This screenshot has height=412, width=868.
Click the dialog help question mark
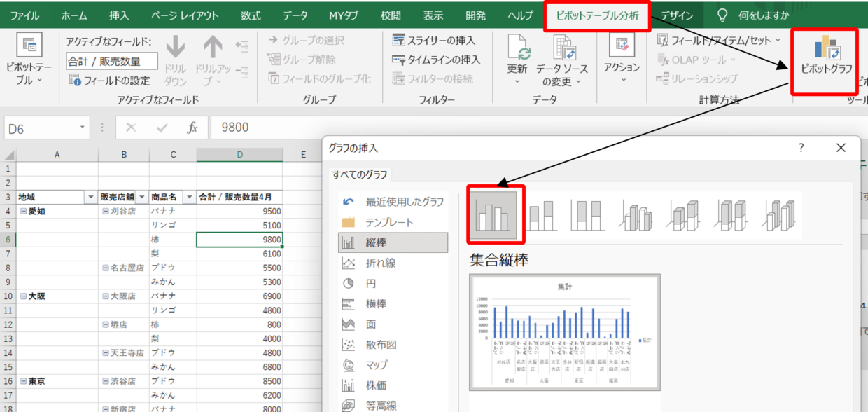(x=801, y=148)
